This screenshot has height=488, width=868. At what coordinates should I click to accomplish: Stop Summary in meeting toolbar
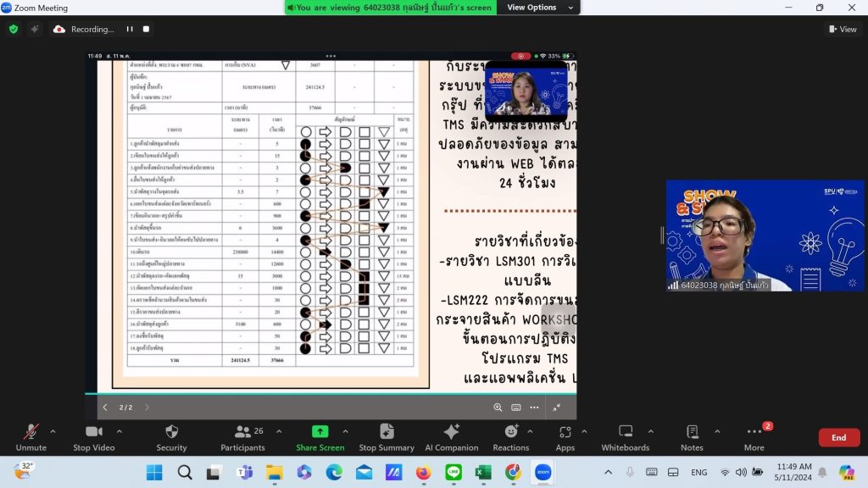(x=387, y=437)
